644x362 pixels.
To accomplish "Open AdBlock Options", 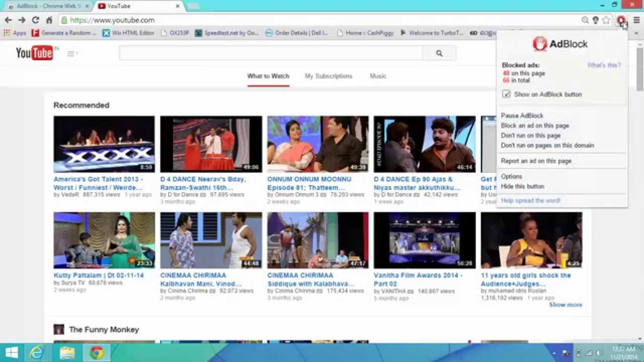I will coord(511,176).
